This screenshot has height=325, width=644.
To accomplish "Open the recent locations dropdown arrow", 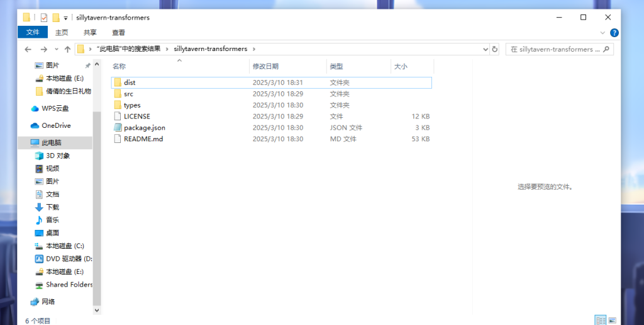I will click(x=55, y=49).
